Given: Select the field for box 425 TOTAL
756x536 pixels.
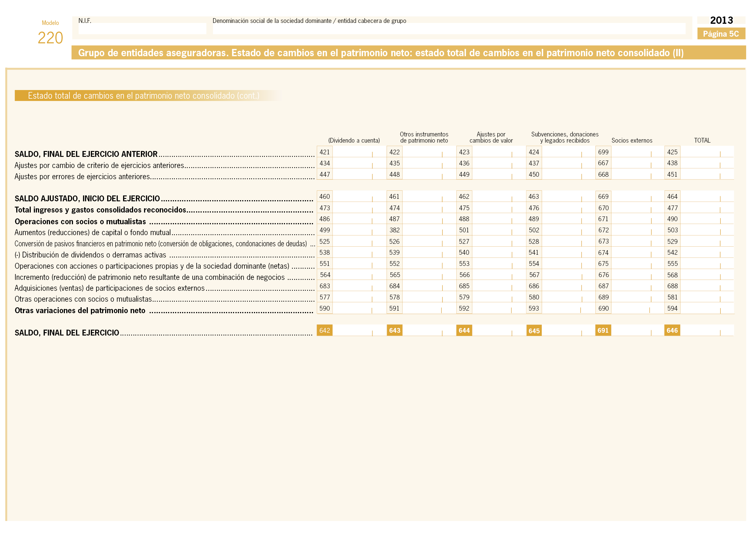Looking at the screenshot, I should [707, 152].
